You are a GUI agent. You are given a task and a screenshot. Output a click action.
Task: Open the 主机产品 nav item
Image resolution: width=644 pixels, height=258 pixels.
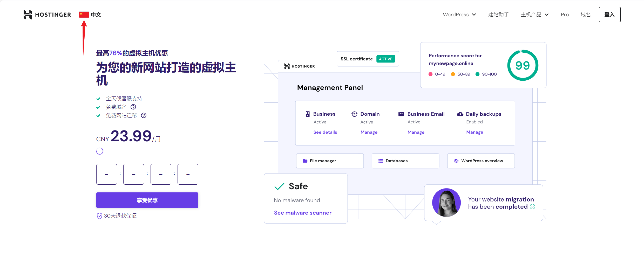531,15
